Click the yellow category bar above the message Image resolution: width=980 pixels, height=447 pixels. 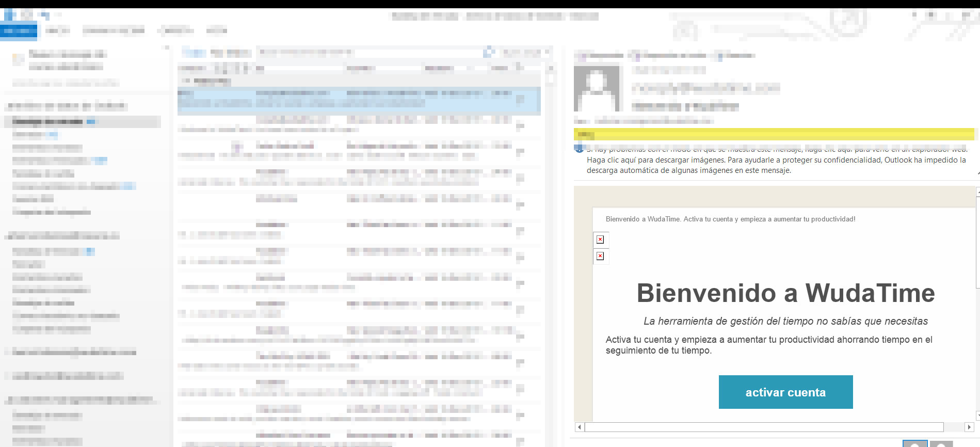774,134
